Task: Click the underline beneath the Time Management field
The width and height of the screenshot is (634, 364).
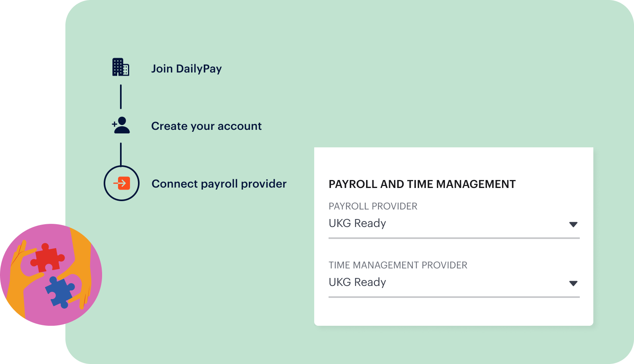Action: coord(454,297)
